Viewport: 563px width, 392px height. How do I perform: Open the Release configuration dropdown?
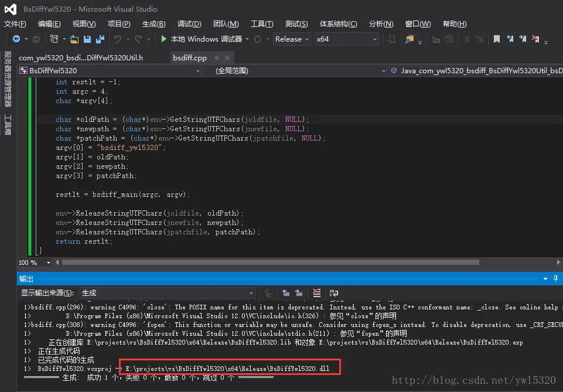point(292,39)
